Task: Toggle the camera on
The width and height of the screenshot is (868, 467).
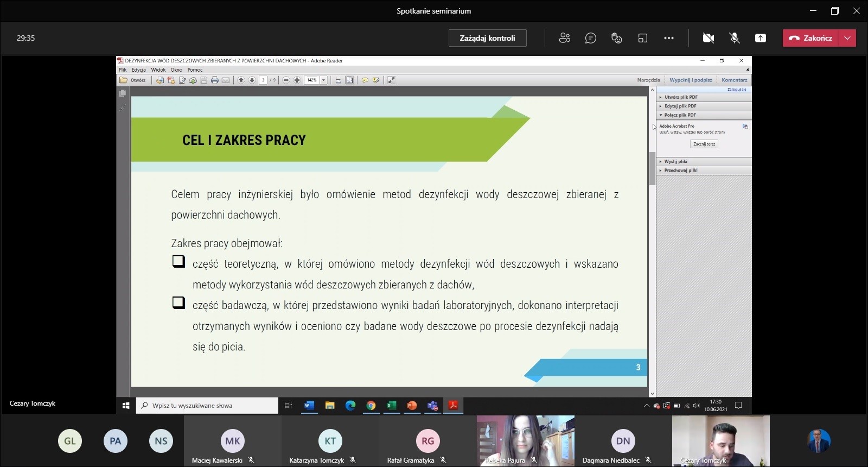Action: click(x=708, y=38)
